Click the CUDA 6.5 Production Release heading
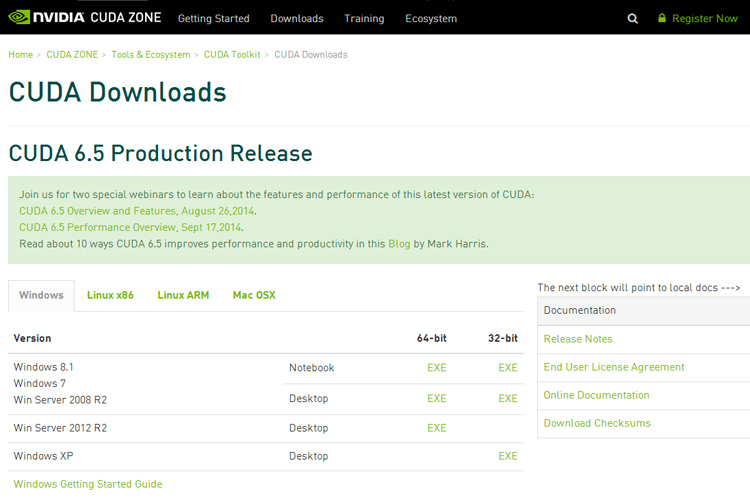Image resolution: width=750 pixels, height=500 pixels. pyautogui.click(x=161, y=154)
